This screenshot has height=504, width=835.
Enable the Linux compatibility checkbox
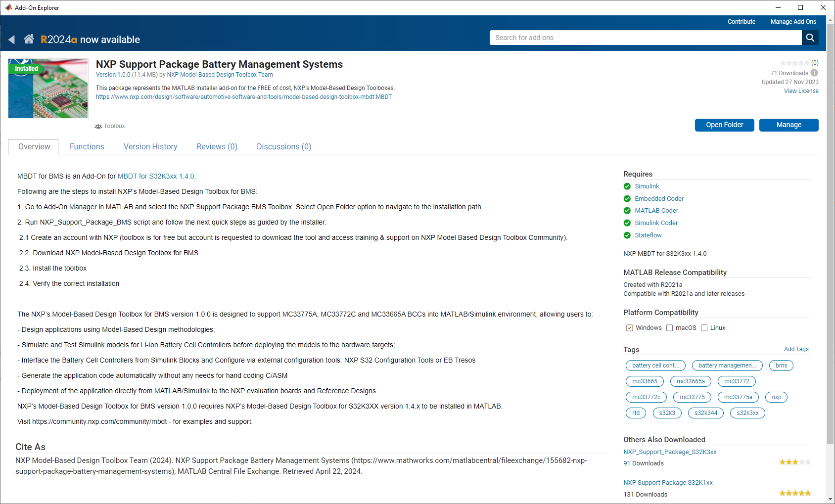704,327
